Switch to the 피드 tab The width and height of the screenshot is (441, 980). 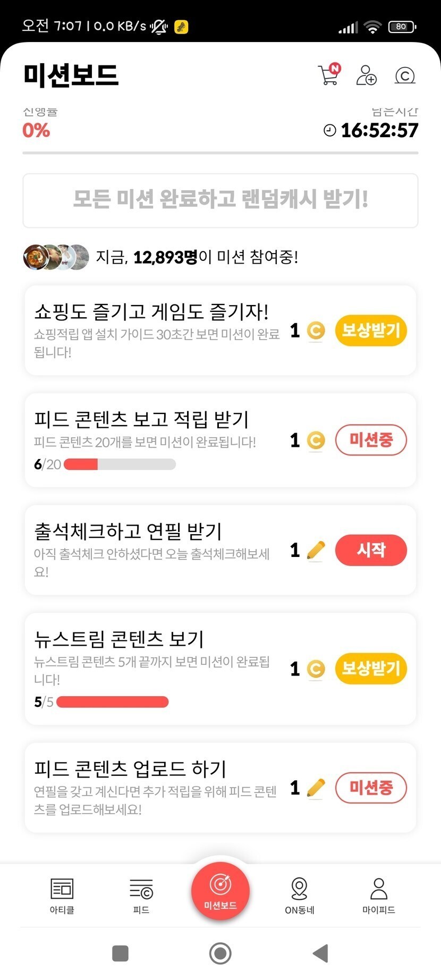[x=141, y=895]
